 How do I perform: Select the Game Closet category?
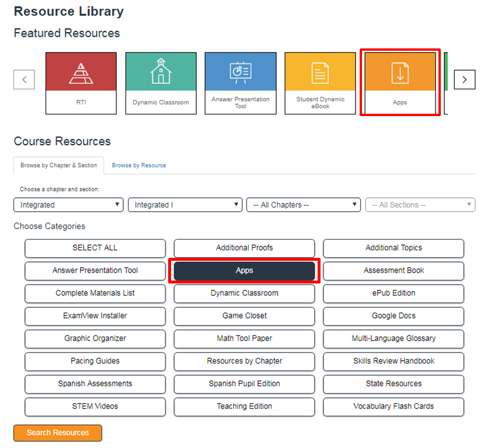tap(245, 316)
